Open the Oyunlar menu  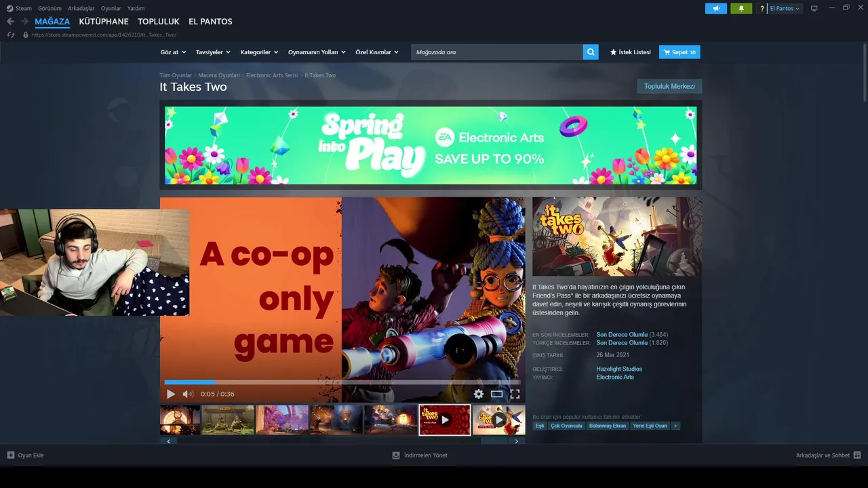click(111, 8)
